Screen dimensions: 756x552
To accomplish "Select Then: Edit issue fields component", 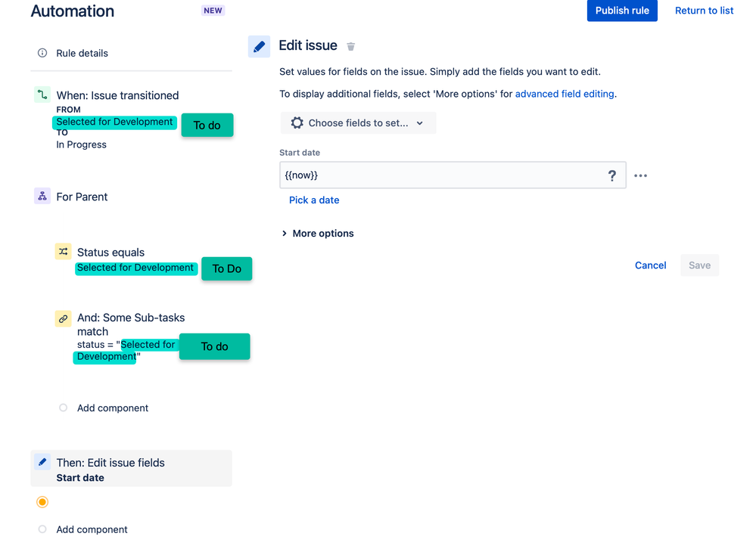I will tap(131, 469).
